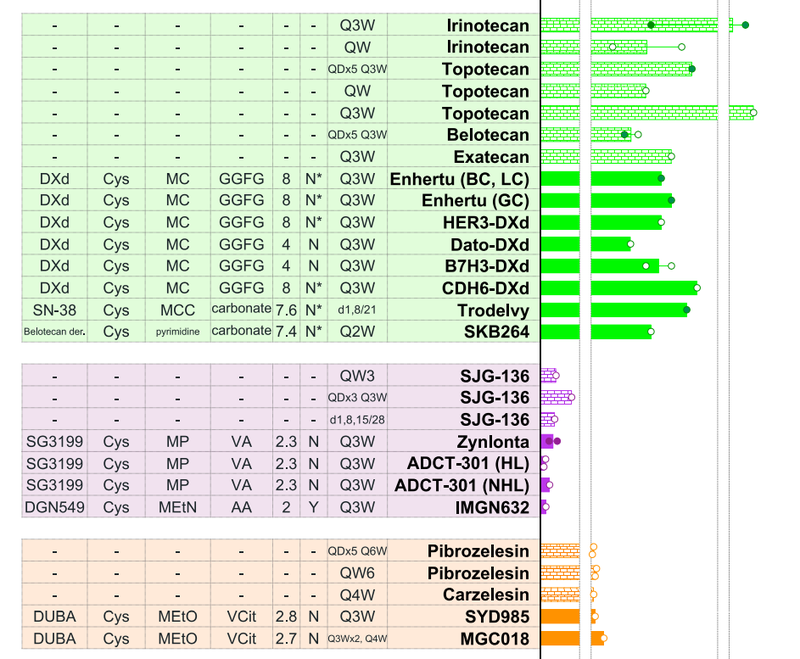This screenshot has width=800, height=659.
Task: Click the hatched green bar for Exatecan
Action: 606,156
